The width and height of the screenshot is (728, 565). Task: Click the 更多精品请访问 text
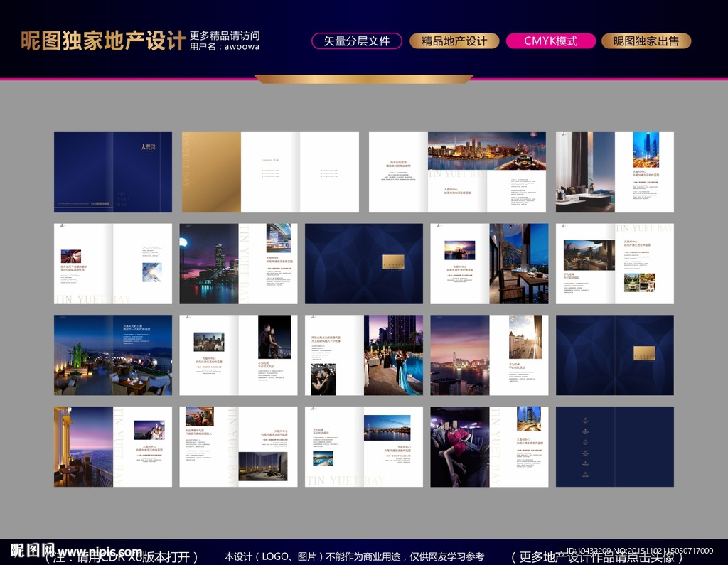(225, 35)
